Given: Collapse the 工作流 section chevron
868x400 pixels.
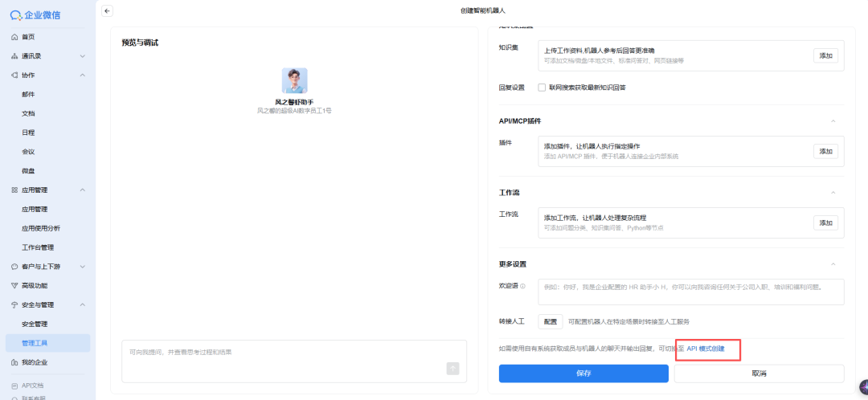Looking at the screenshot, I should pyautogui.click(x=833, y=193).
